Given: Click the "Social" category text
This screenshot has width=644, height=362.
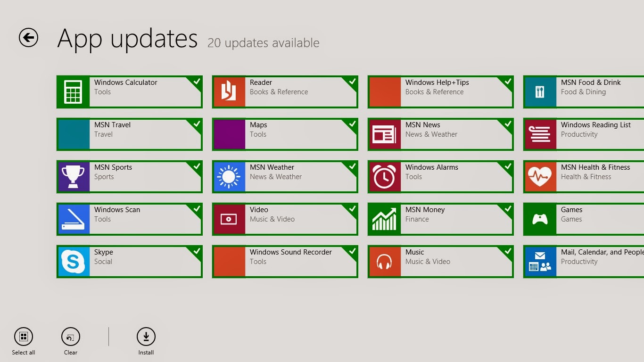Looking at the screenshot, I should [103, 262].
